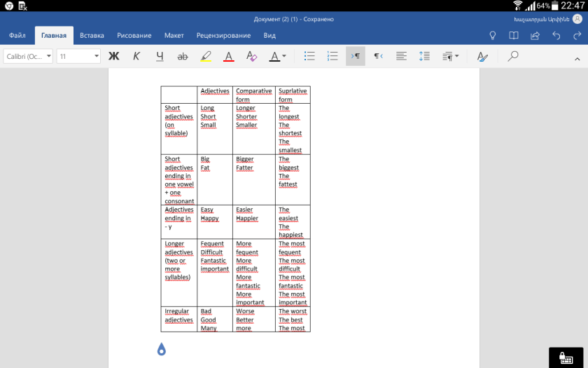This screenshot has height=368, width=588.
Task: Show the on-screen keyboard button
Action: 566,357
